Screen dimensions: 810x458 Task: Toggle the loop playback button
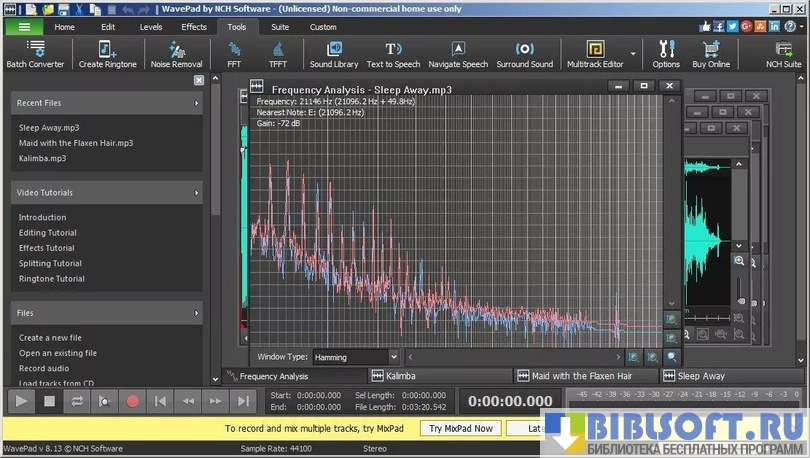(76, 401)
